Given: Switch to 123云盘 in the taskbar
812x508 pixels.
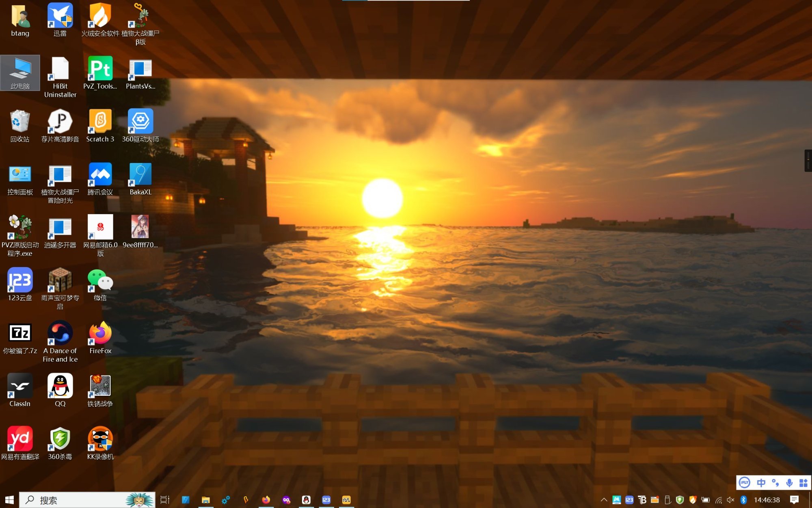Looking at the screenshot, I should 326,500.
